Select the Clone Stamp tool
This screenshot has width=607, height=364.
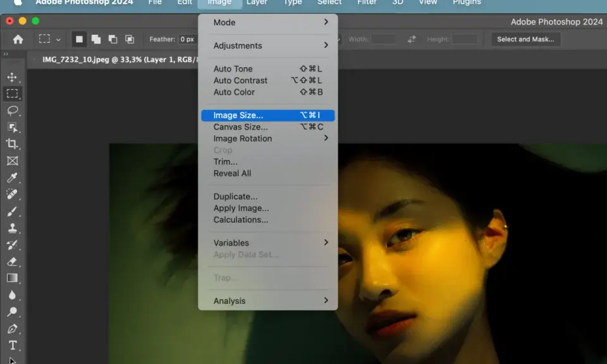pos(12,228)
